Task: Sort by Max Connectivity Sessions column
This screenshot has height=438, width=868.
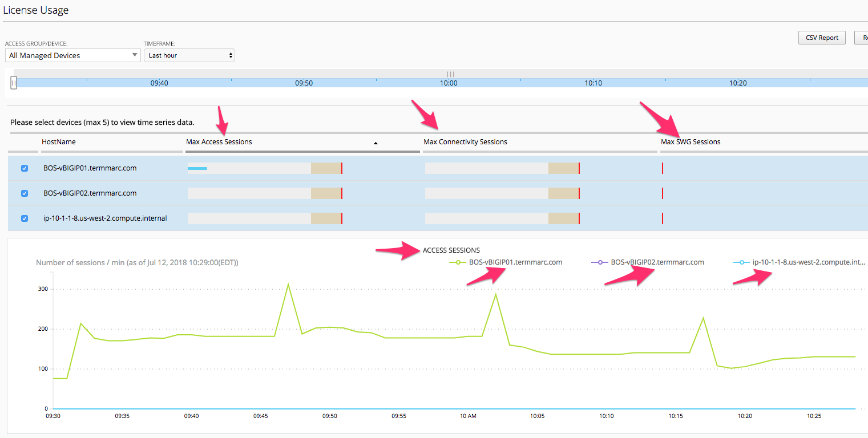Action: 465,142
